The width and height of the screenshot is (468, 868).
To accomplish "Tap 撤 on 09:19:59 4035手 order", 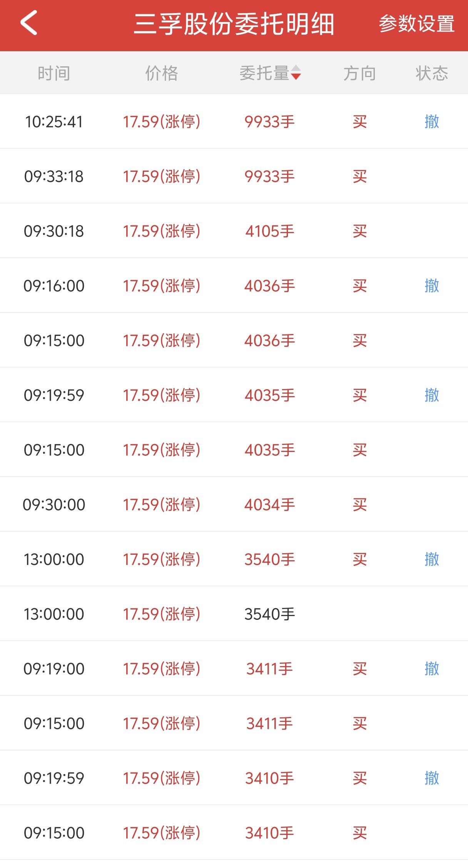I will click(431, 395).
